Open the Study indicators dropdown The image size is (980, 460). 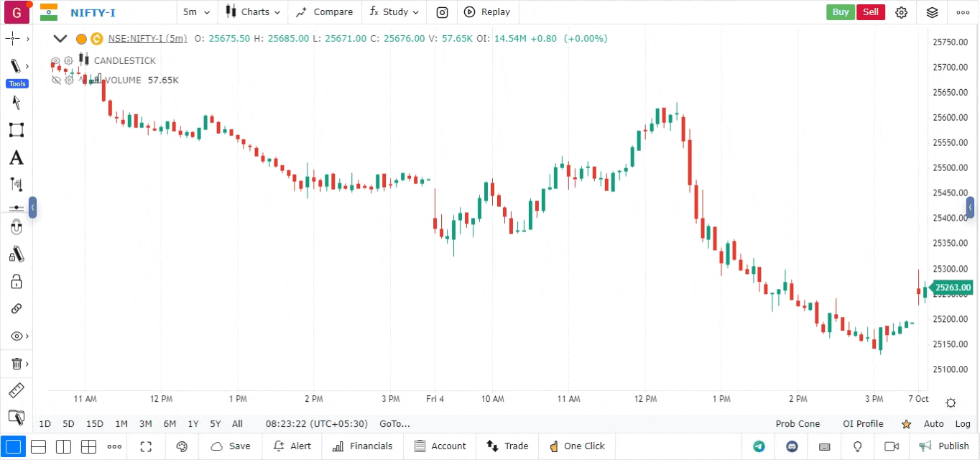394,12
